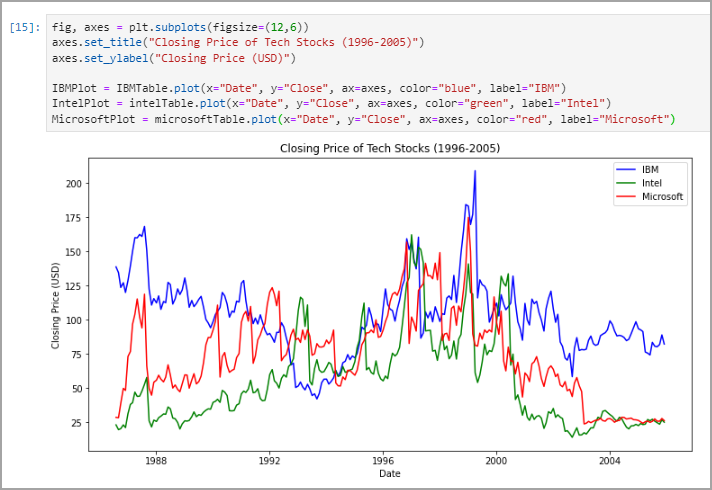Click the 150 y-axis tick label
The image size is (712, 490).
coord(74,252)
